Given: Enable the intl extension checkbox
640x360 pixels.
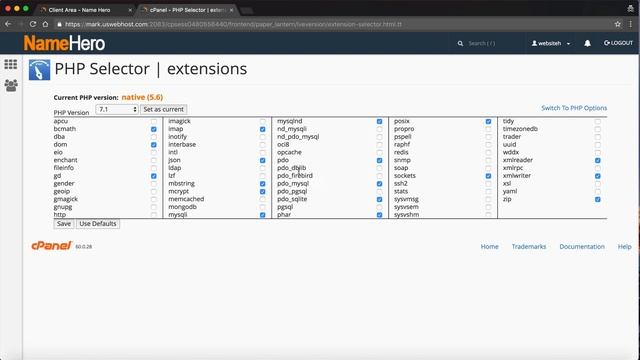Looking at the screenshot, I should click(262, 152).
